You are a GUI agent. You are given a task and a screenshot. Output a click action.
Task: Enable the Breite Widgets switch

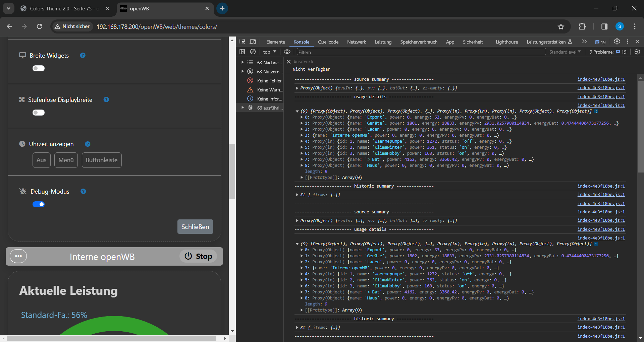[38, 68]
